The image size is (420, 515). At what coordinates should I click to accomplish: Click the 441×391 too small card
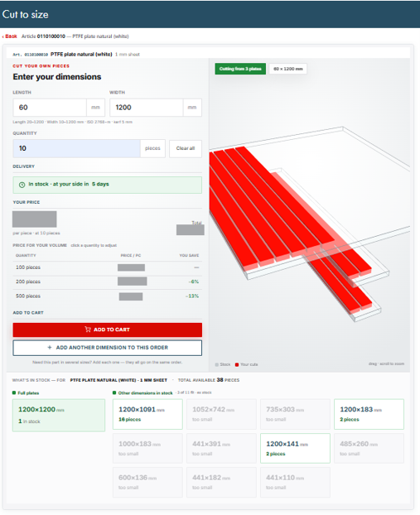pyautogui.click(x=221, y=448)
